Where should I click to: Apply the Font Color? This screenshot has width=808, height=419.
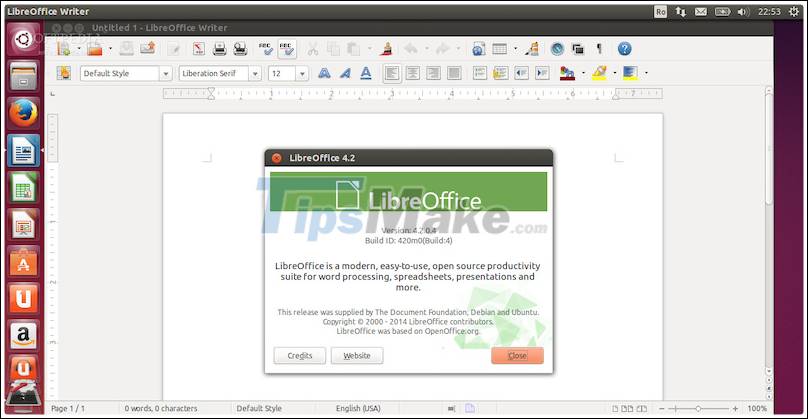click(567, 73)
